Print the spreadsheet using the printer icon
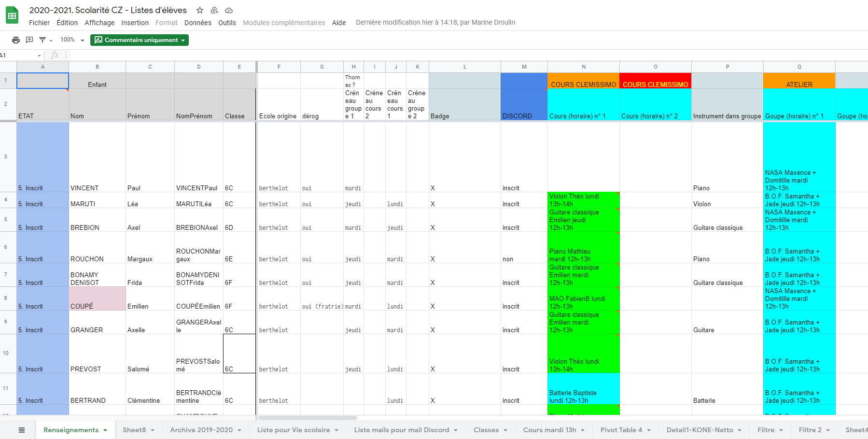 click(16, 40)
